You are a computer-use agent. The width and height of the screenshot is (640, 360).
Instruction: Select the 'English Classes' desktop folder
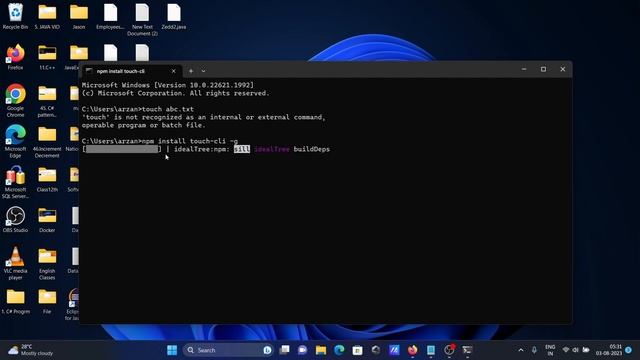click(x=47, y=264)
